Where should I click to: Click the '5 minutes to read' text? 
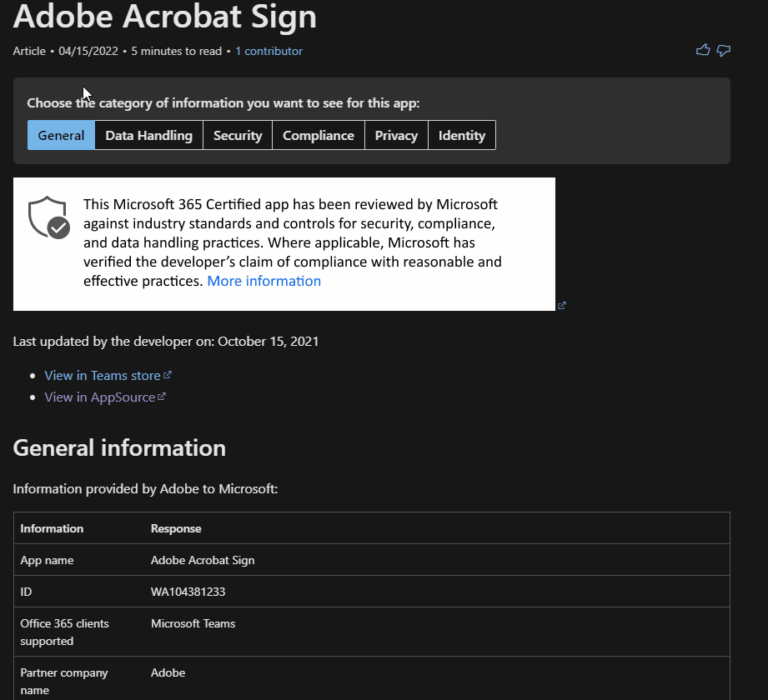tap(176, 51)
